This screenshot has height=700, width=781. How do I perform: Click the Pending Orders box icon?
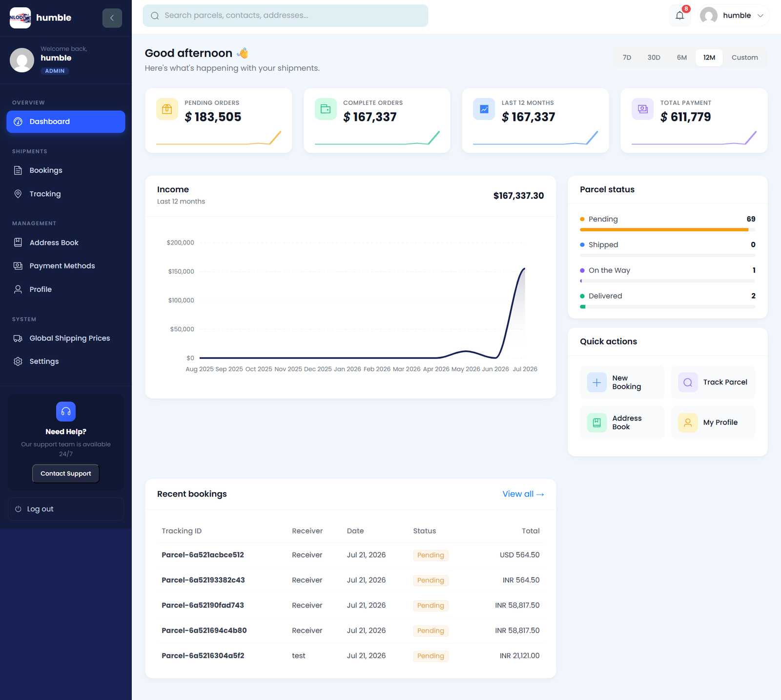pos(167,109)
